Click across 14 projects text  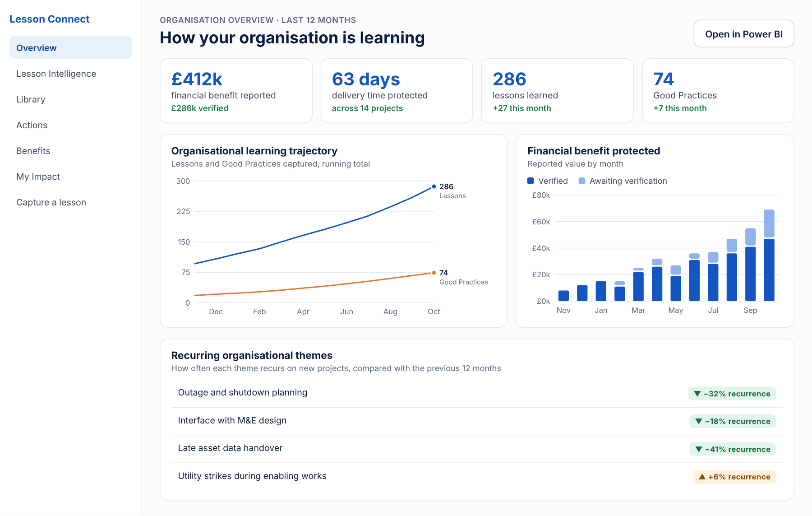click(367, 108)
